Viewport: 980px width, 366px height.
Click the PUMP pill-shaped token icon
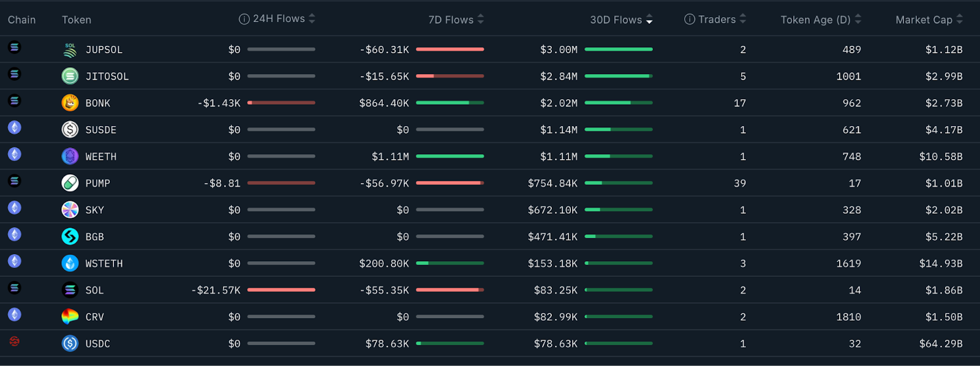point(70,183)
